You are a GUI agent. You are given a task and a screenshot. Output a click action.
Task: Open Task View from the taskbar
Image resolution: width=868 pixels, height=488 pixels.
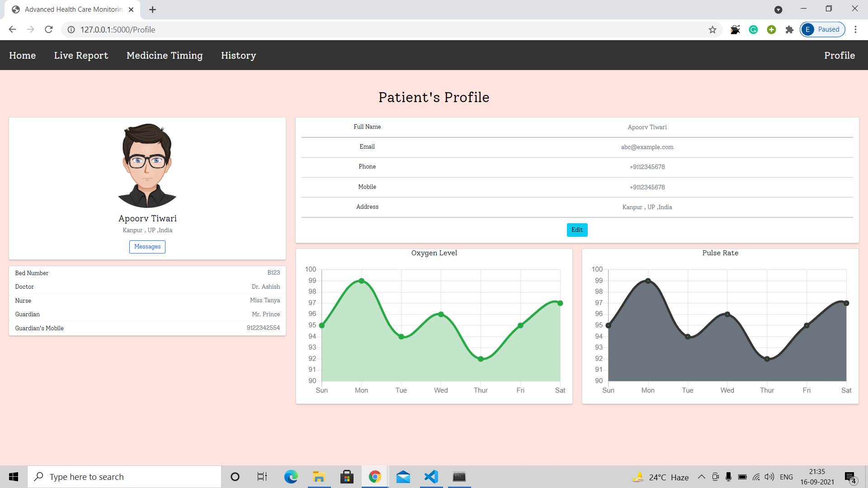coord(262,477)
